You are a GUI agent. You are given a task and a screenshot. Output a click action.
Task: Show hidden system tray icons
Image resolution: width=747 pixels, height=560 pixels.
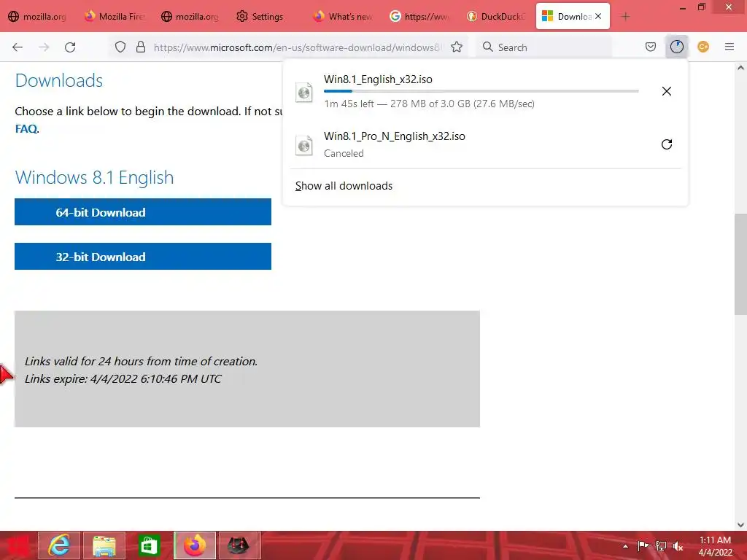[x=625, y=546]
